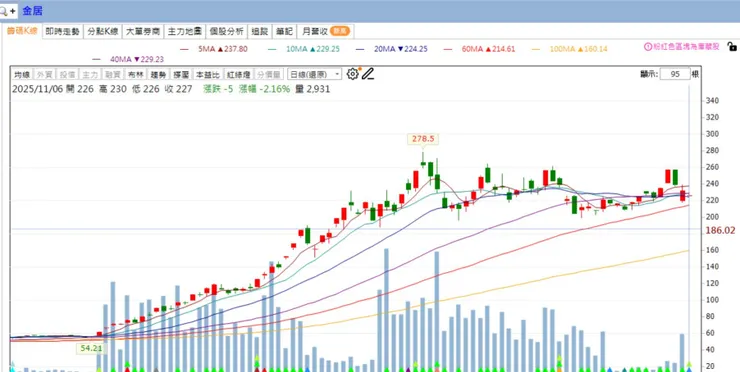This screenshot has height=372, width=740.
Task: Click the plus icon beside stock name
Action: pos(12,10)
